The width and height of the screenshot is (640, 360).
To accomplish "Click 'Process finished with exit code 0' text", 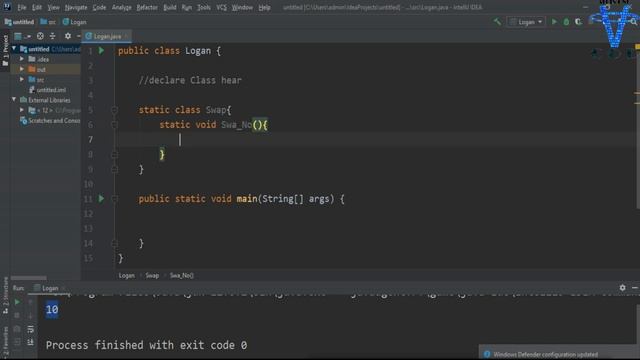I will tap(146, 345).
